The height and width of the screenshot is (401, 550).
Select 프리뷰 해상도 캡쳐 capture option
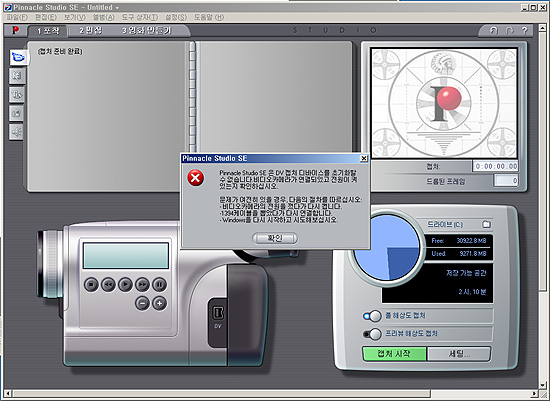[373, 334]
